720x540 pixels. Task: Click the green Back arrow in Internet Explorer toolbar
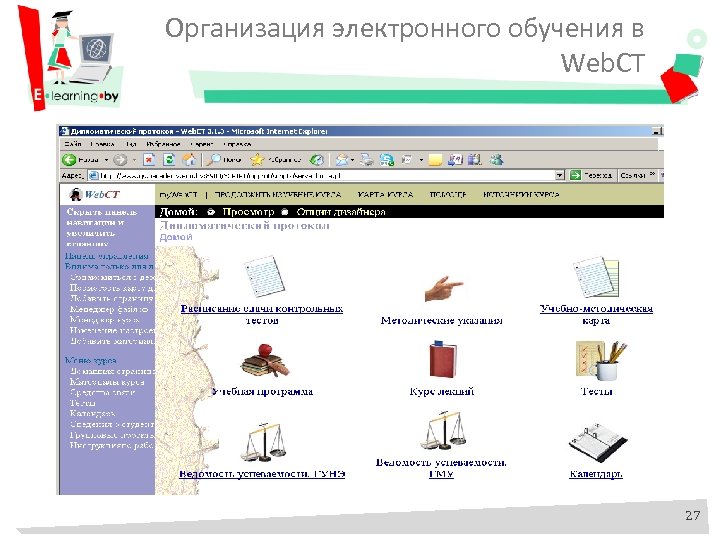click(x=69, y=159)
